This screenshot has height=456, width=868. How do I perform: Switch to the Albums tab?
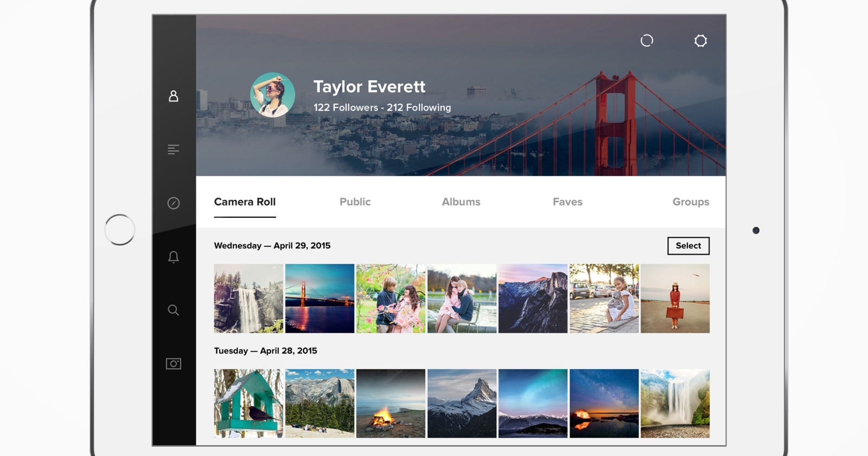click(x=461, y=202)
